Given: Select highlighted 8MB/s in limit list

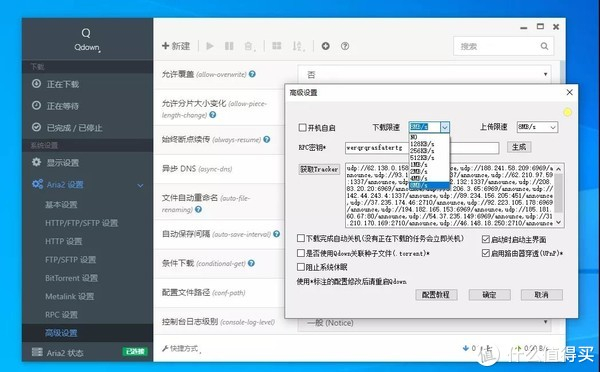Looking at the screenshot, I should 429,186.
